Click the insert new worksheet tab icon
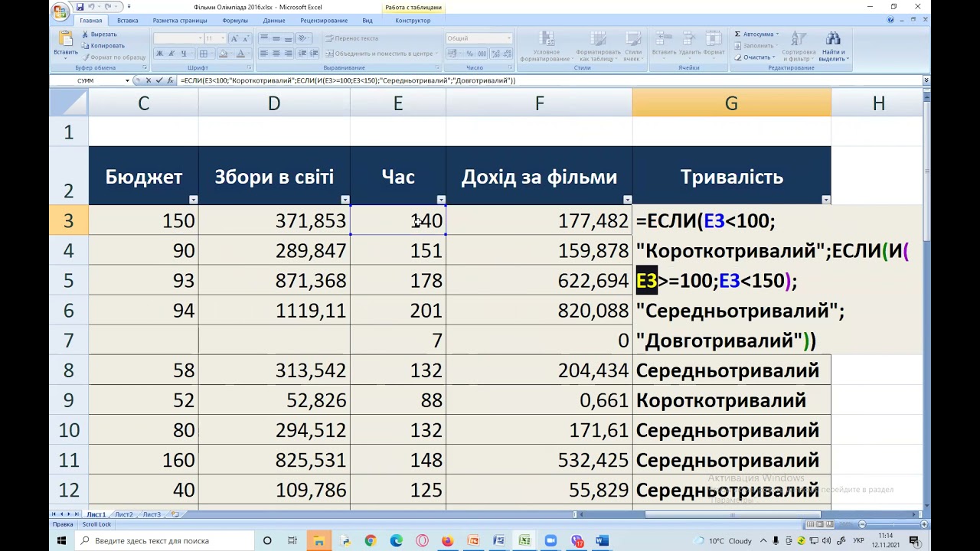 coord(175,514)
